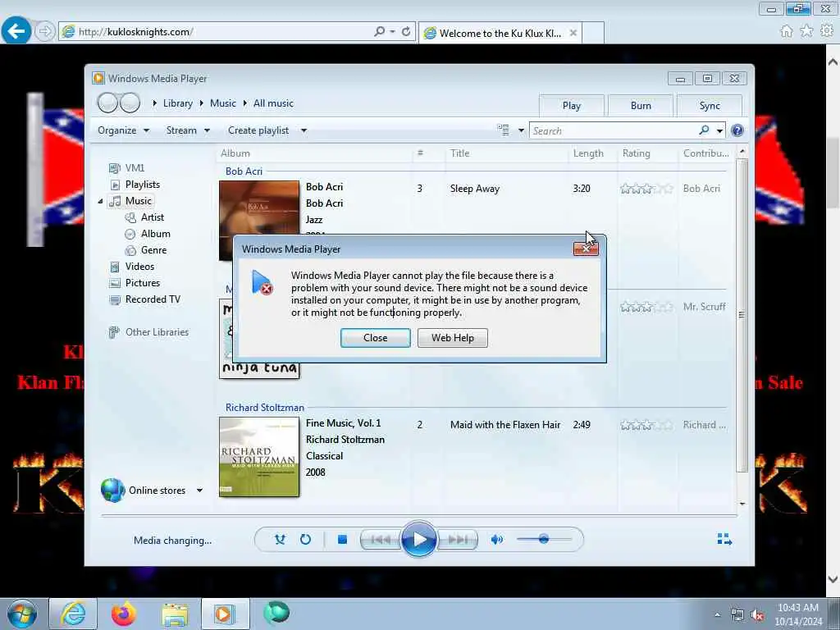This screenshot has width=840, height=630.
Task: Open the Burn tab
Action: 641,106
